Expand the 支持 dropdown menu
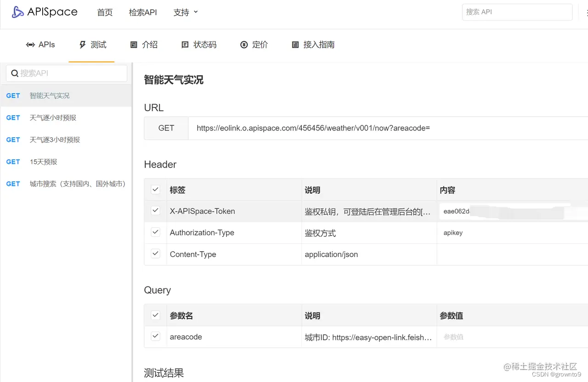This screenshot has width=588, height=382. (x=186, y=12)
